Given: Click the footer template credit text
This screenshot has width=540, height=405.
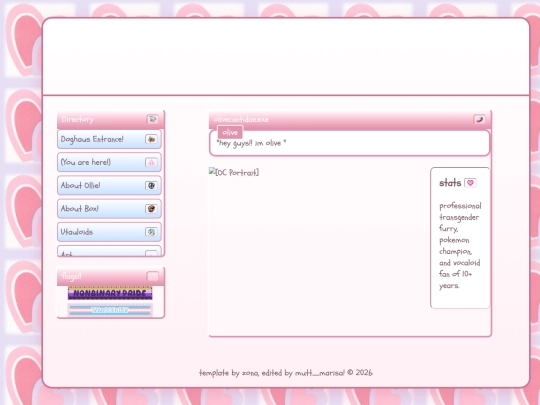Looking at the screenshot, I should (286, 373).
